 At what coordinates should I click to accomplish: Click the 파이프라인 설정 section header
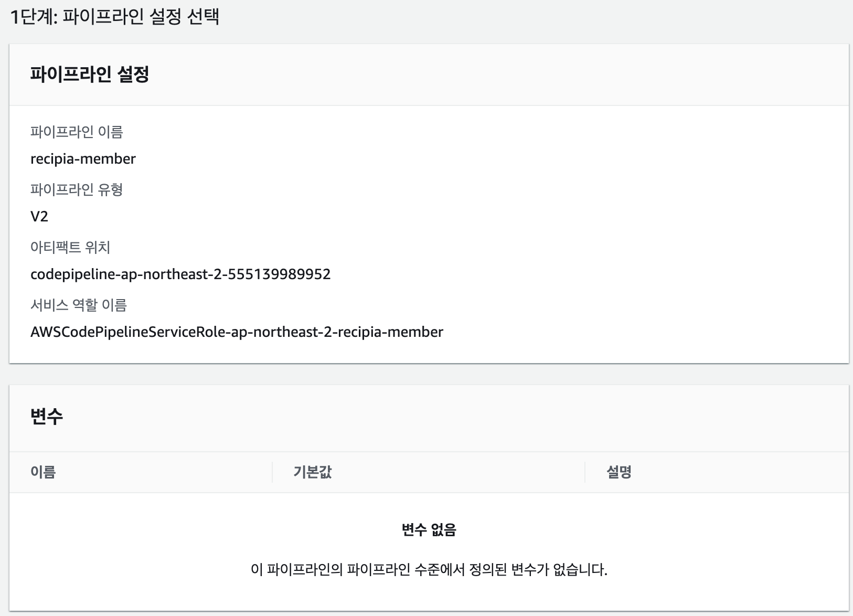tap(89, 75)
